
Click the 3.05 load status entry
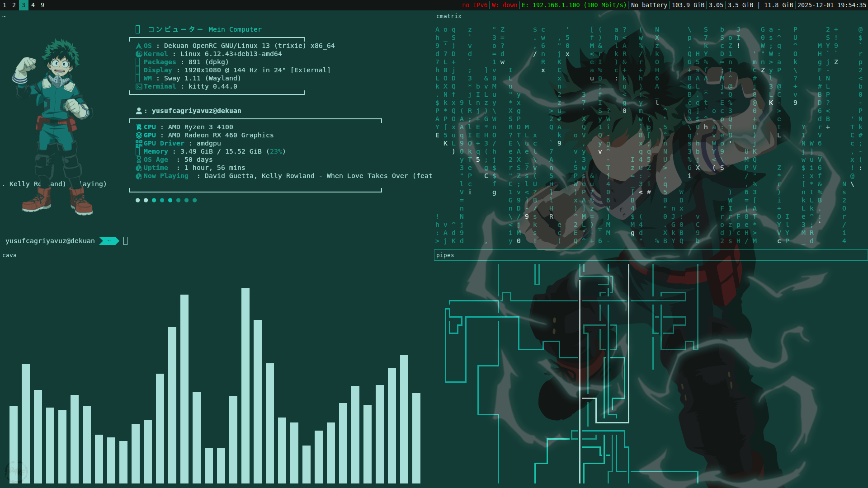716,5
